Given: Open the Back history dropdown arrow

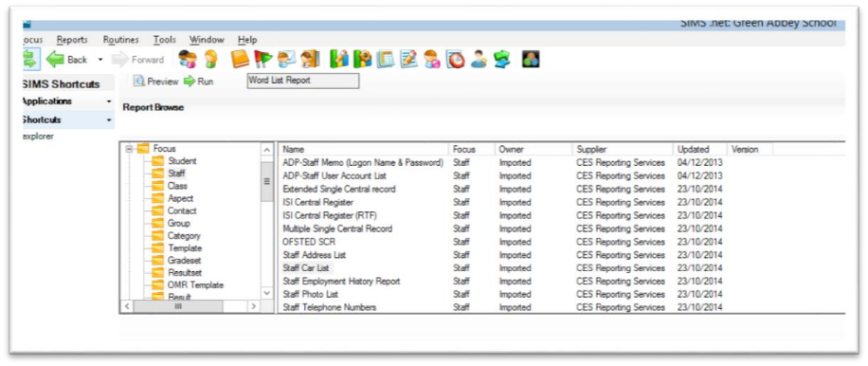Looking at the screenshot, I should 100,59.
